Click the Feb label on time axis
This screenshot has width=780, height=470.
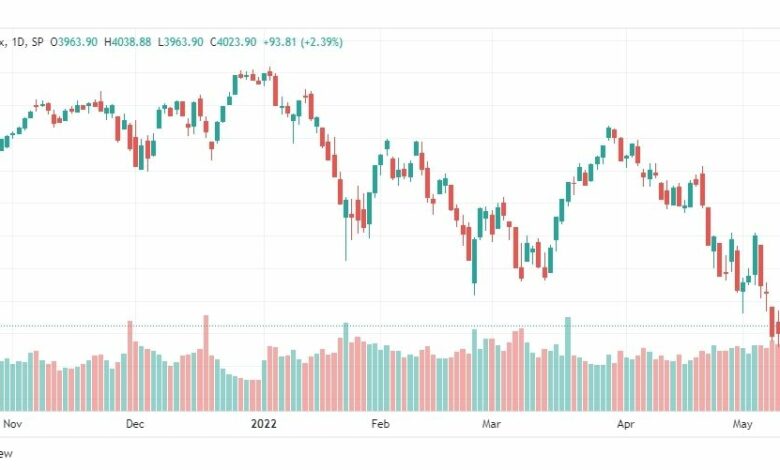[x=381, y=424]
